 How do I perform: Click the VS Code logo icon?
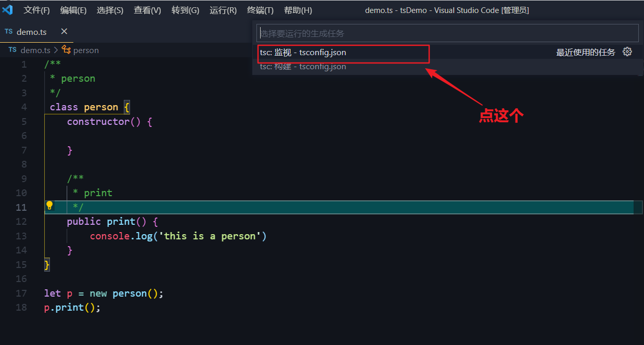tap(8, 10)
